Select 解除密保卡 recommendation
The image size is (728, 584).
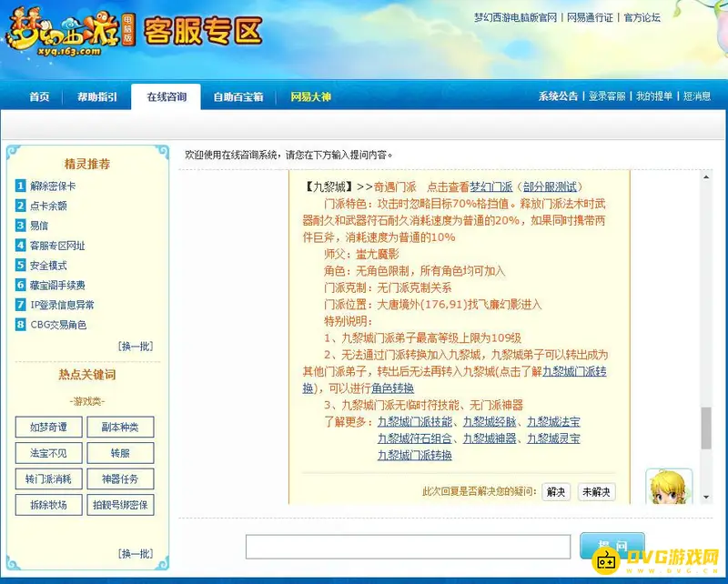pos(53,186)
